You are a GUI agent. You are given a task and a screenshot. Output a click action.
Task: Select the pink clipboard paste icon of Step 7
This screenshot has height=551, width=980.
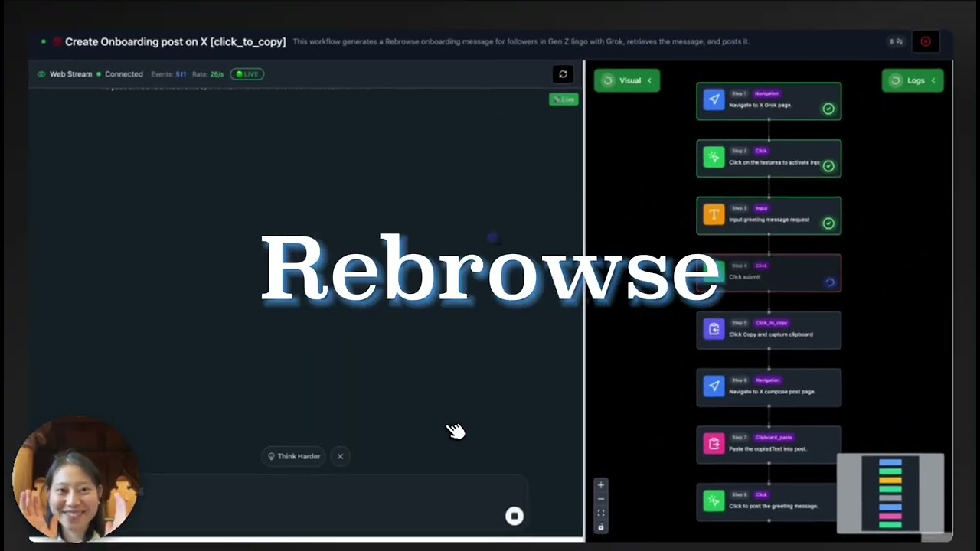tap(714, 444)
